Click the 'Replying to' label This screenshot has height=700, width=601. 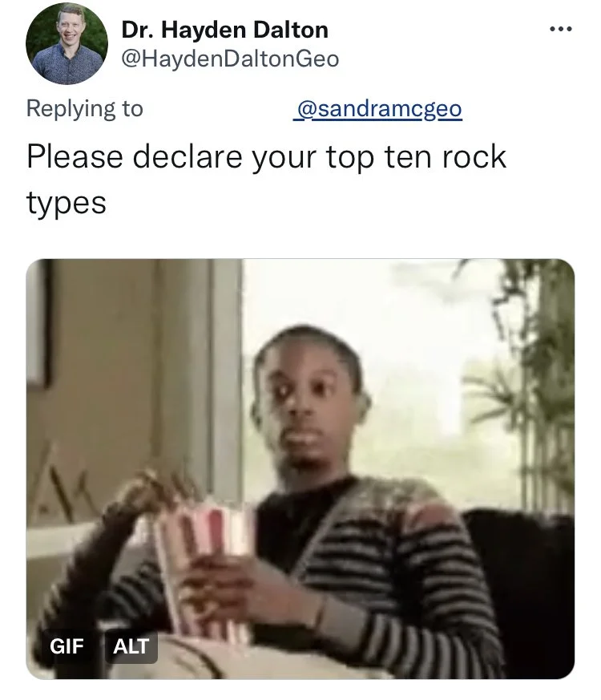coord(85,108)
